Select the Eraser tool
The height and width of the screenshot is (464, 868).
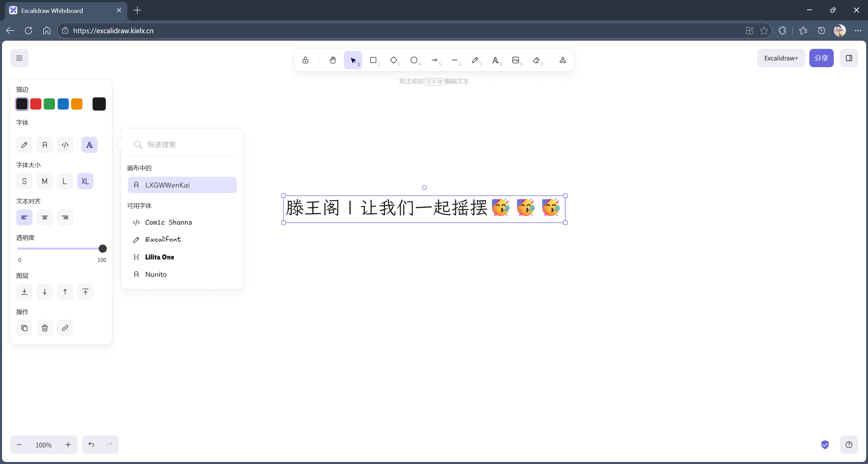pos(536,60)
